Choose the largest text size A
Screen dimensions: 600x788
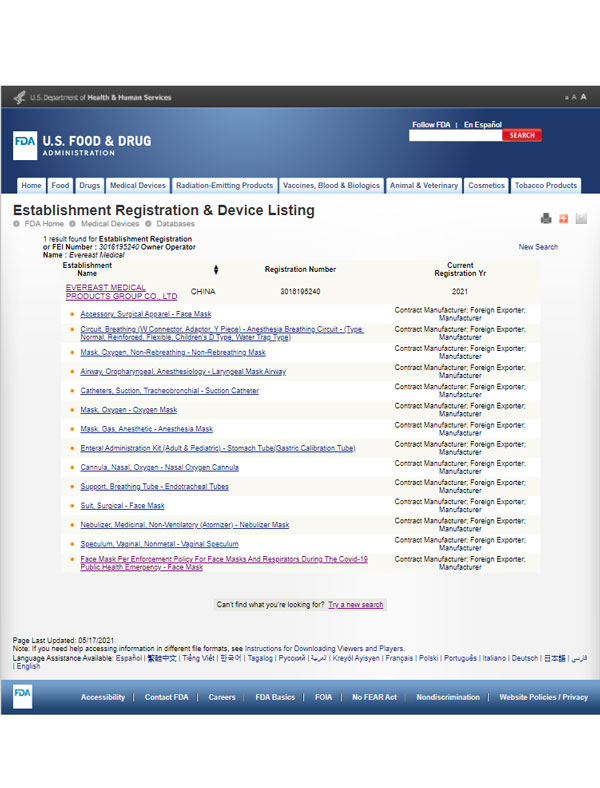pyautogui.click(x=583, y=97)
